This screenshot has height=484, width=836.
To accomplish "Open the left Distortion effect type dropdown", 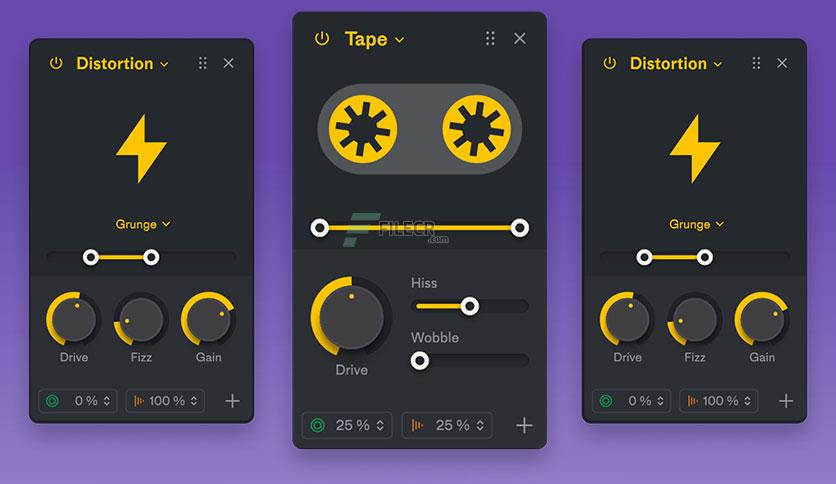I will pyautogui.click(x=122, y=63).
